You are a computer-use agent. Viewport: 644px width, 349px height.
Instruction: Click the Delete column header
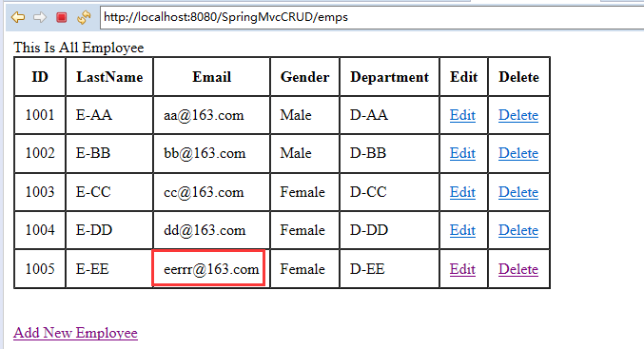click(518, 77)
